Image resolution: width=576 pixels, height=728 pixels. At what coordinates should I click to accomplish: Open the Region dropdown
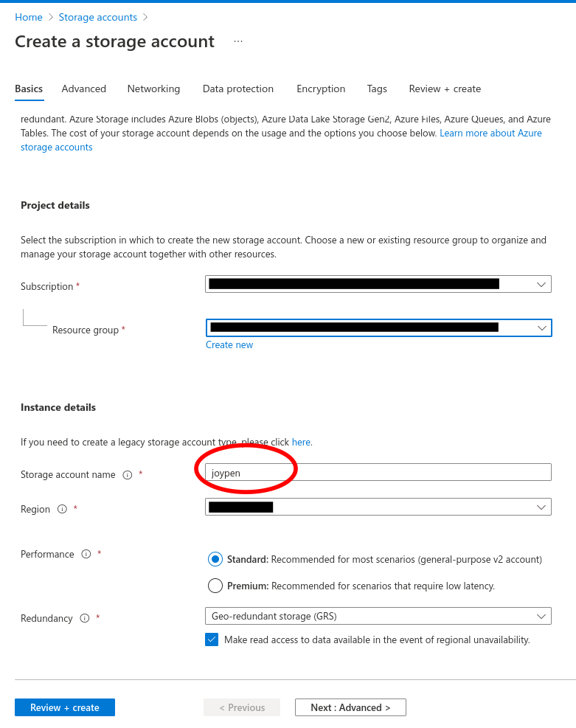pos(378,507)
